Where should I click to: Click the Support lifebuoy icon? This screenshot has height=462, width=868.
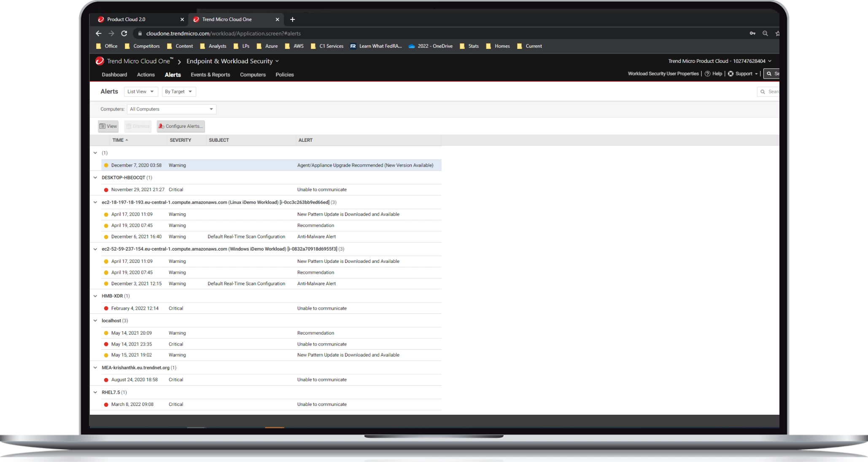731,73
